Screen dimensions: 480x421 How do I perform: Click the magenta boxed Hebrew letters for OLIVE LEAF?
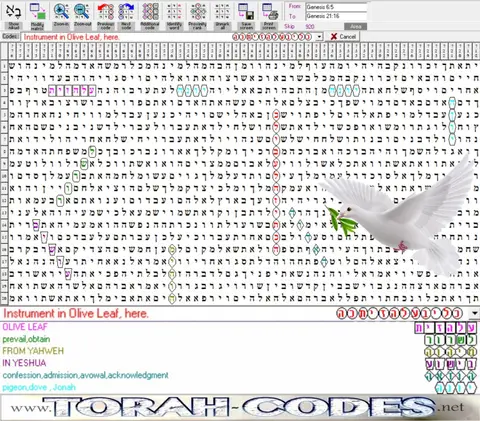point(445,328)
